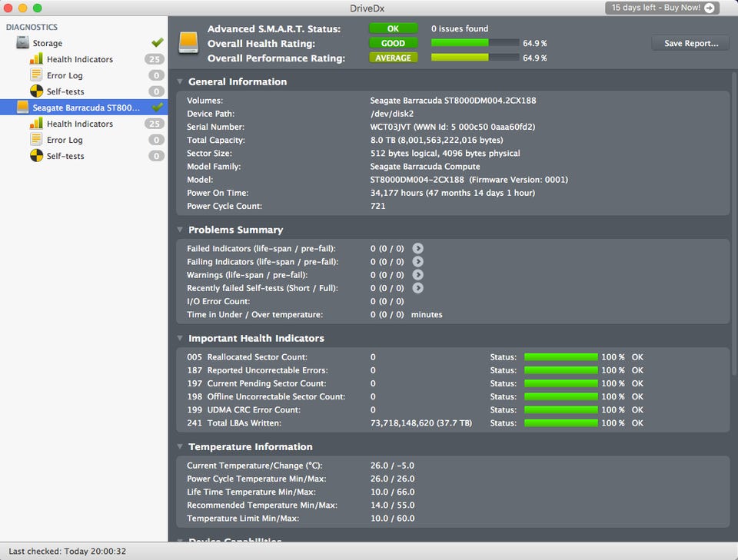Click the green checkmark next to Seagate Barracuda
Screen dimensions: 738x560
coord(157,107)
